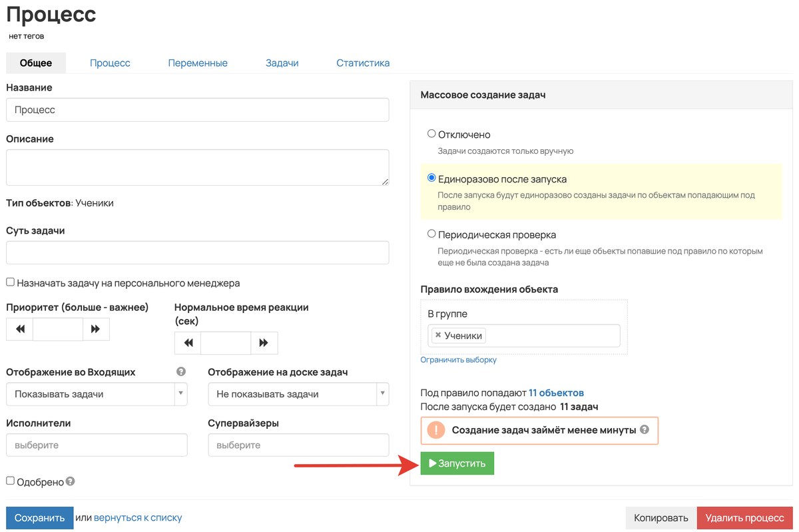Open the Отображение во Входящих dropdown
799x532 pixels.
coord(97,394)
